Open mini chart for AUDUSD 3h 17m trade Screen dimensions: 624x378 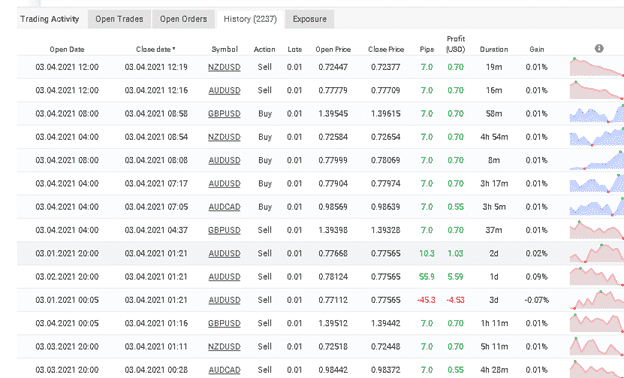597,183
